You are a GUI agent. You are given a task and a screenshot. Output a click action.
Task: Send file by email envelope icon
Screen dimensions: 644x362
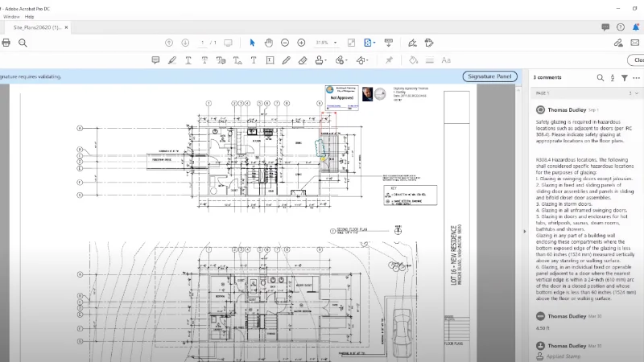[x=635, y=43]
